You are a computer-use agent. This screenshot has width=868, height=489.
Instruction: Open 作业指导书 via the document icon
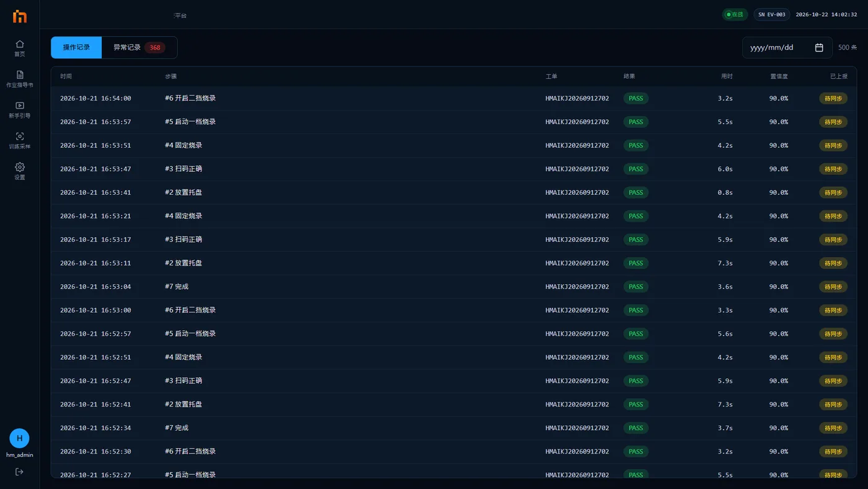coord(20,74)
